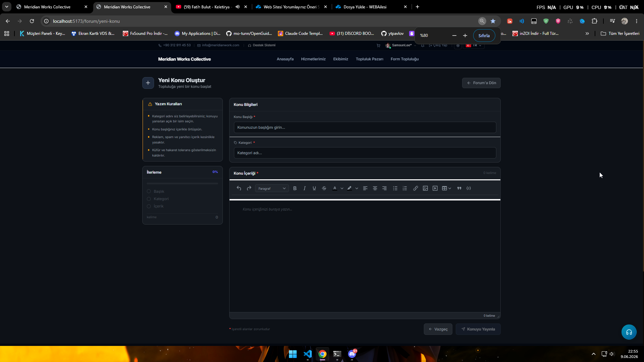
Task: Expand highlight color options arrow
Action: click(x=357, y=188)
